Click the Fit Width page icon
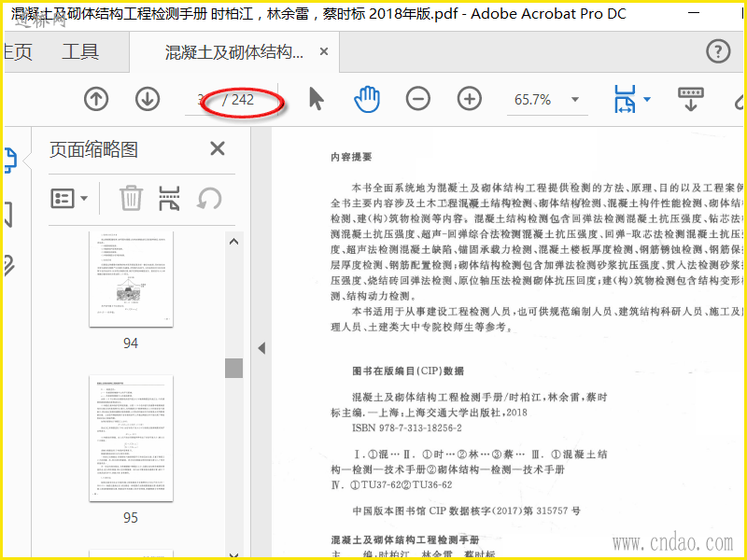 (x=625, y=100)
